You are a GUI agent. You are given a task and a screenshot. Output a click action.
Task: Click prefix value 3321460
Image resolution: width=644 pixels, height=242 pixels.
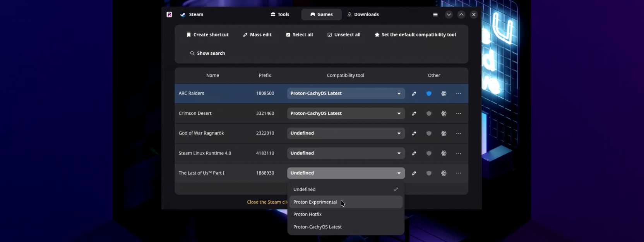(265, 114)
